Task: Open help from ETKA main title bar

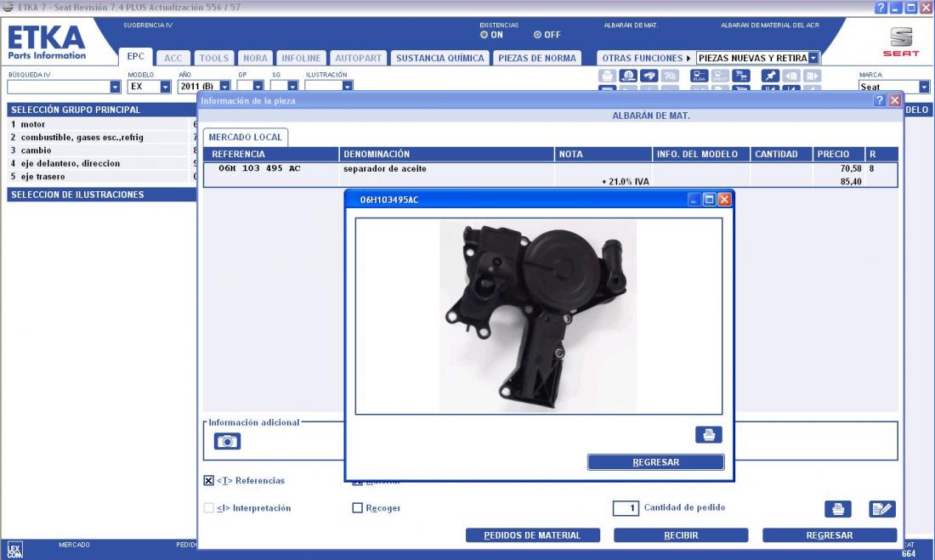Action: coord(881,7)
